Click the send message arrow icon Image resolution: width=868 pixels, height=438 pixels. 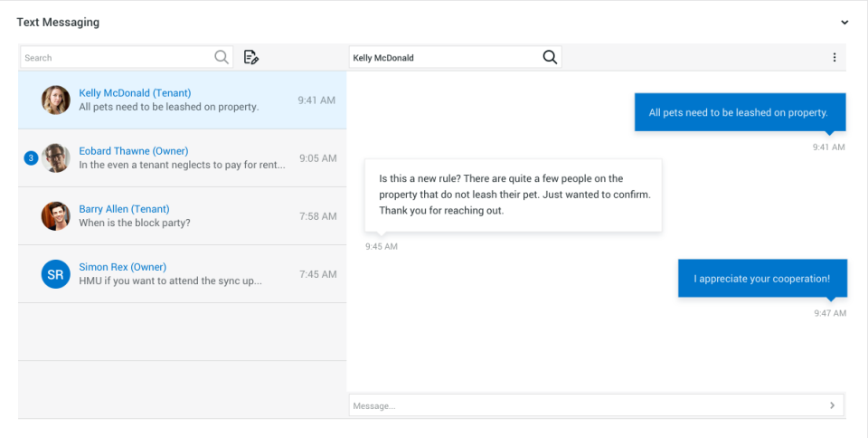tap(832, 405)
